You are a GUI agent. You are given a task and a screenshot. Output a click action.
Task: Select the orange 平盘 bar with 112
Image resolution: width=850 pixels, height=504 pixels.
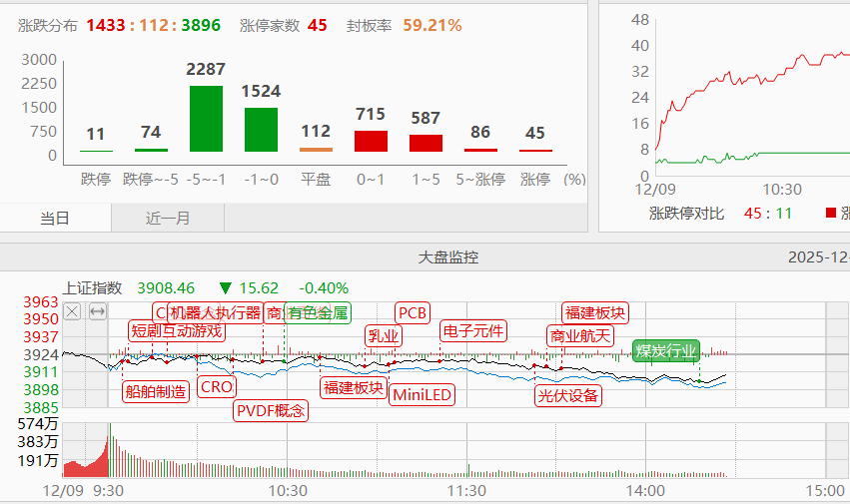pyautogui.click(x=316, y=150)
